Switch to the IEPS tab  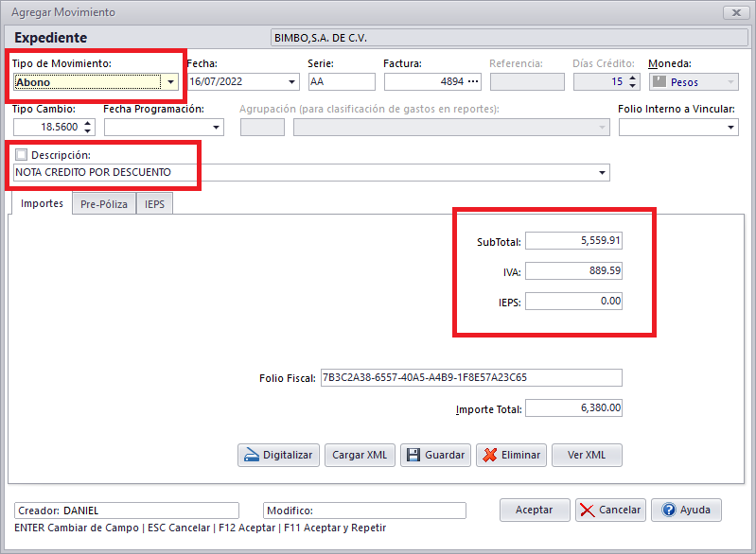tap(154, 203)
